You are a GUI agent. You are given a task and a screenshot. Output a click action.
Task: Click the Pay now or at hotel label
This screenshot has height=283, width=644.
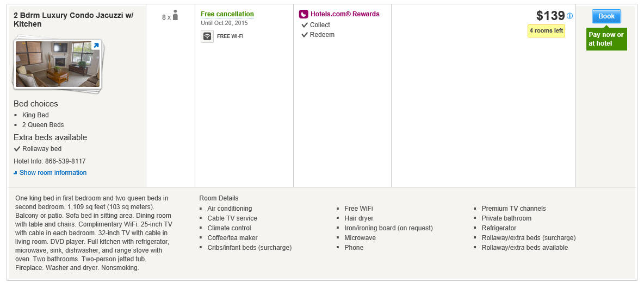tap(606, 39)
